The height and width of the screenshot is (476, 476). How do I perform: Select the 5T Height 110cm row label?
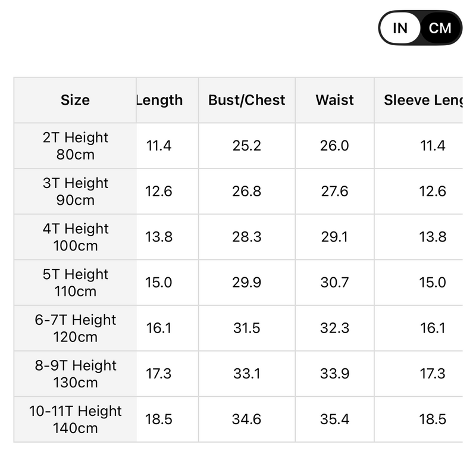click(75, 283)
